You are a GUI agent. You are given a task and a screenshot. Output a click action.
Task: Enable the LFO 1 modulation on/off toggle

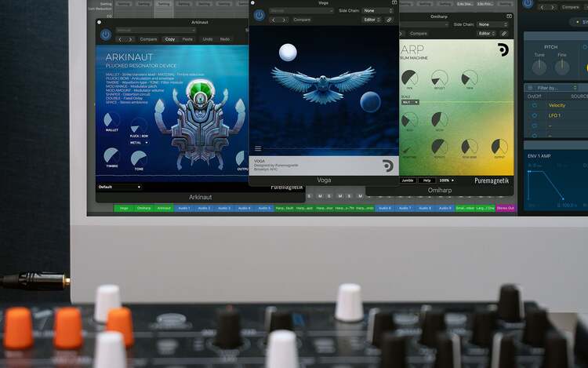[x=534, y=115]
